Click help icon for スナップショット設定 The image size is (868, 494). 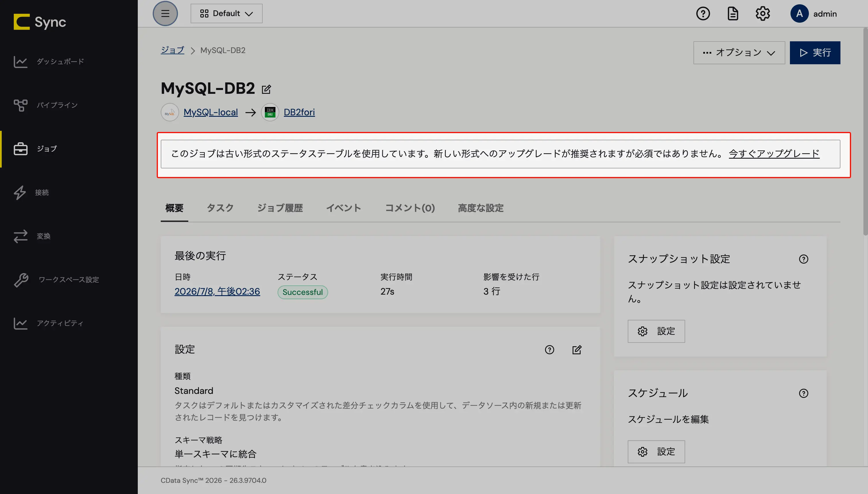tap(803, 259)
